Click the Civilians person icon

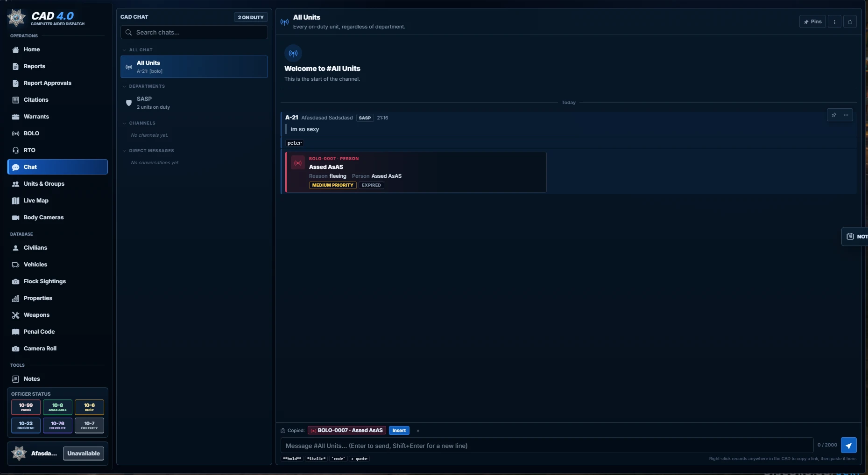pos(15,248)
